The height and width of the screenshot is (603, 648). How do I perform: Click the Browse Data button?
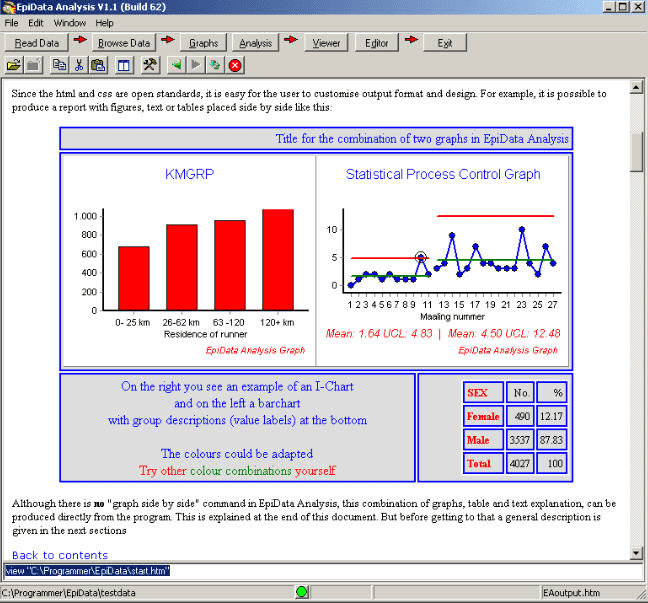124,43
